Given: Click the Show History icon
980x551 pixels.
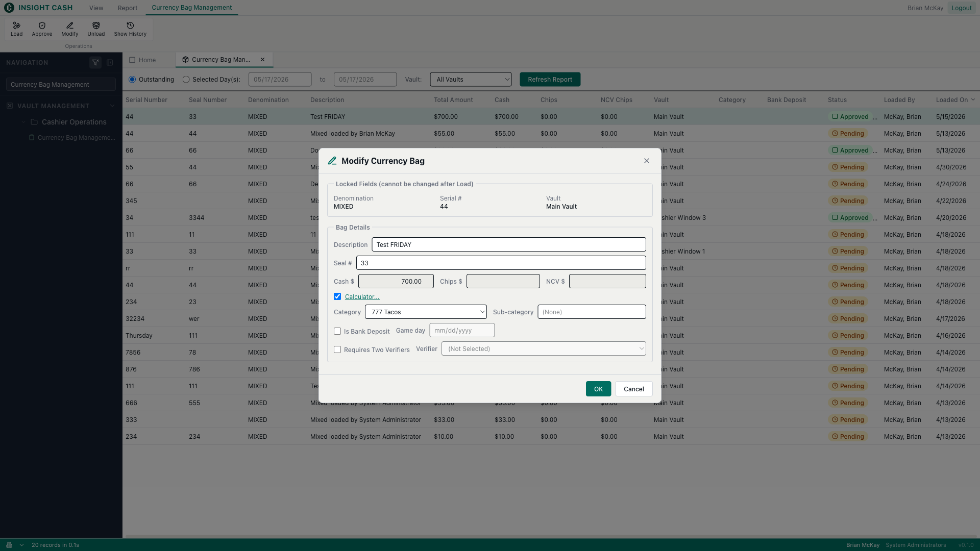Looking at the screenshot, I should [x=130, y=26].
